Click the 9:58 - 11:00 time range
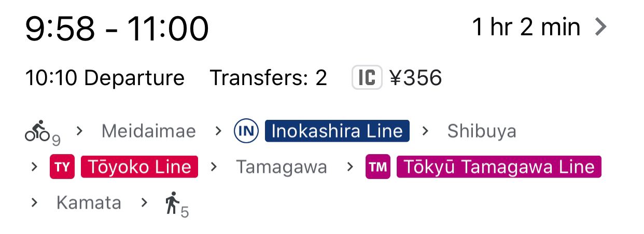Screen dimensions: 644x234 coord(117,29)
